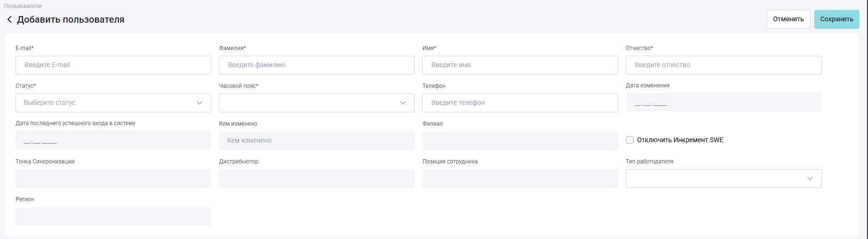Focus the E-mail input field

(x=113, y=65)
